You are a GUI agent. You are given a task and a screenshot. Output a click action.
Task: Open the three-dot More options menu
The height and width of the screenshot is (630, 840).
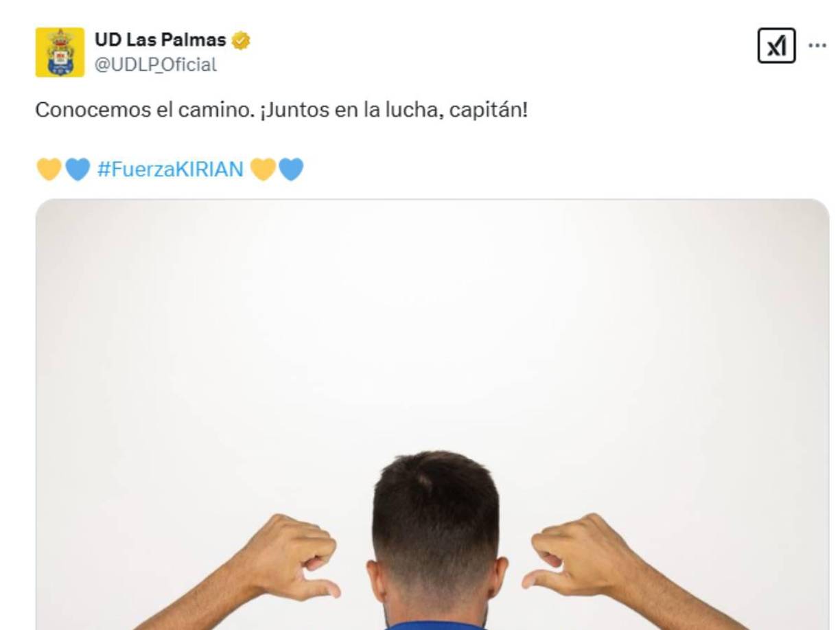817,45
